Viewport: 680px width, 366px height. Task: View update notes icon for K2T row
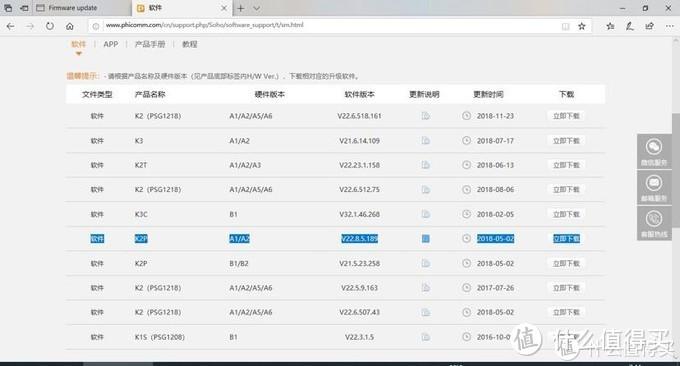(x=425, y=165)
